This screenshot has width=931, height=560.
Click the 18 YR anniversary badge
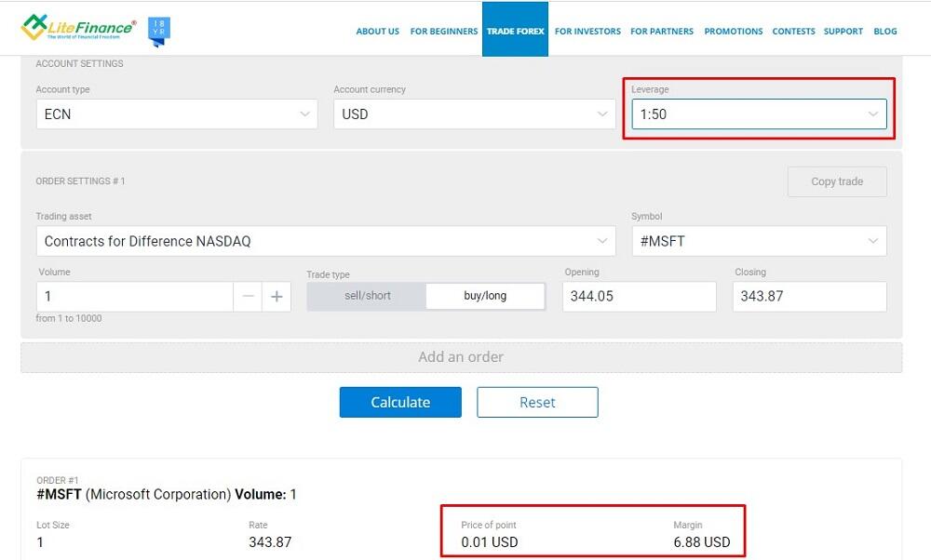[159, 31]
